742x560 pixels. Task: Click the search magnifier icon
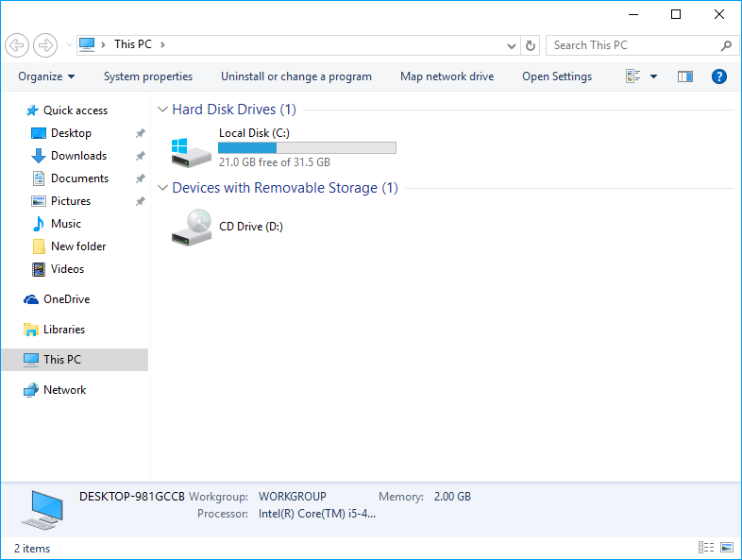point(726,45)
